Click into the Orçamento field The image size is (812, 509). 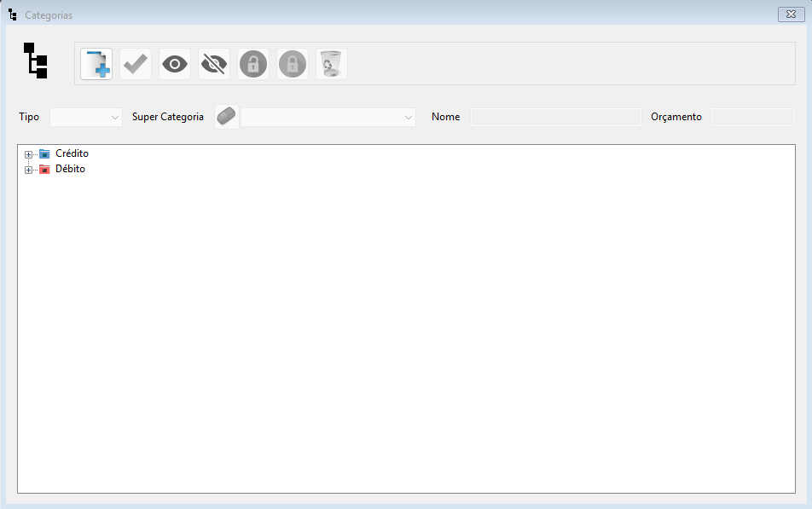point(752,117)
